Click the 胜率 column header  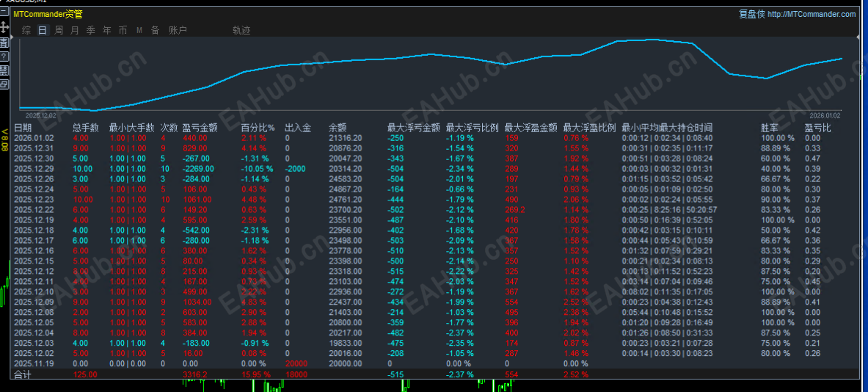click(x=770, y=128)
